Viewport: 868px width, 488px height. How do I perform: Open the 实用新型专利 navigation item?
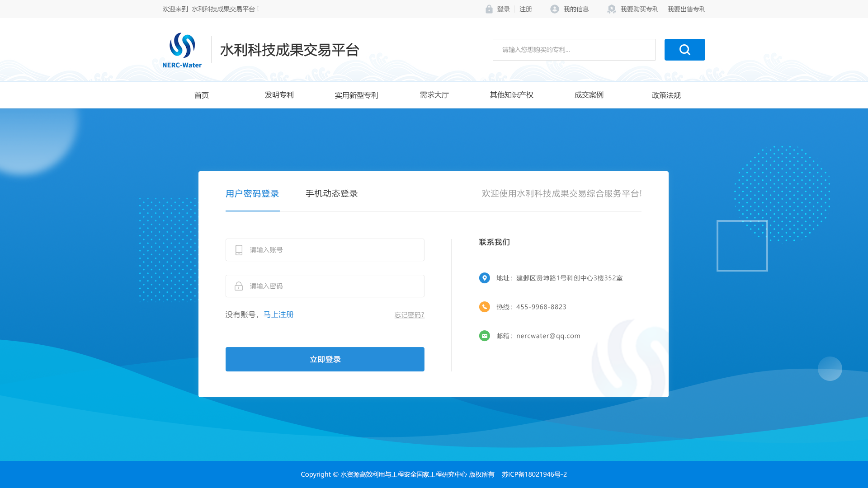pyautogui.click(x=356, y=95)
